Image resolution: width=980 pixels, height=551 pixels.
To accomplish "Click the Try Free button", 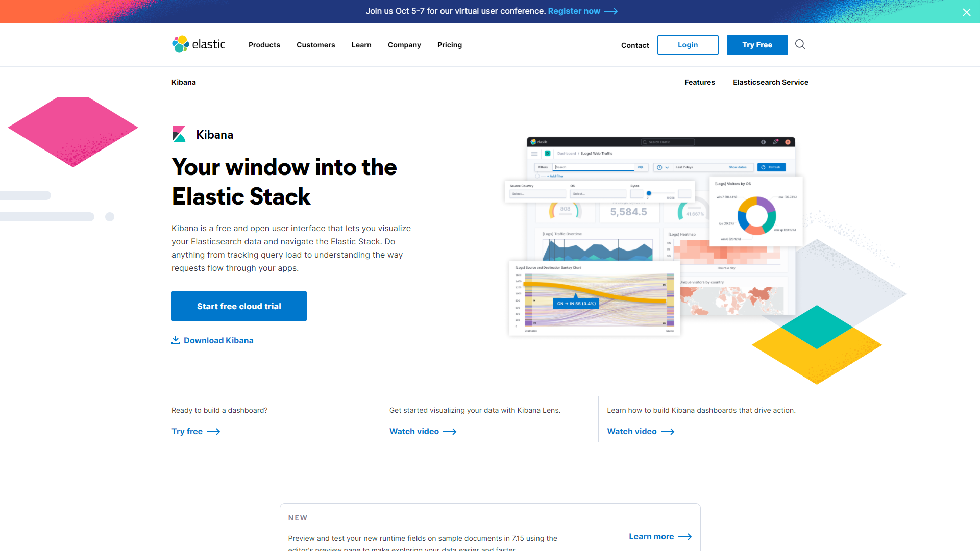I will pos(757,45).
